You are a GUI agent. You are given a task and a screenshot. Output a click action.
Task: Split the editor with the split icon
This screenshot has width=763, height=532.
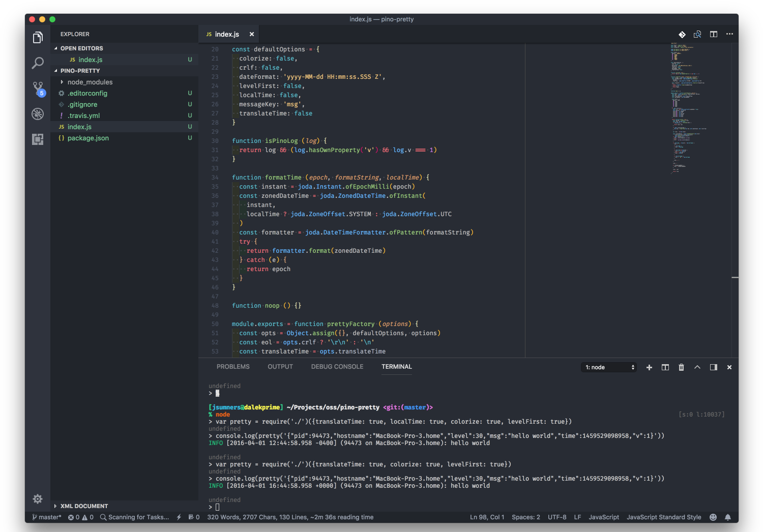point(714,34)
